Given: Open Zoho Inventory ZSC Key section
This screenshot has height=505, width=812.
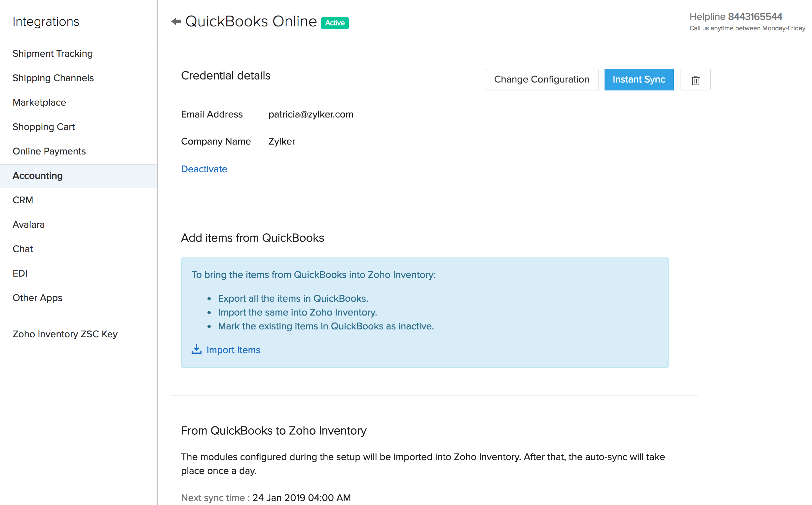Looking at the screenshot, I should (65, 335).
